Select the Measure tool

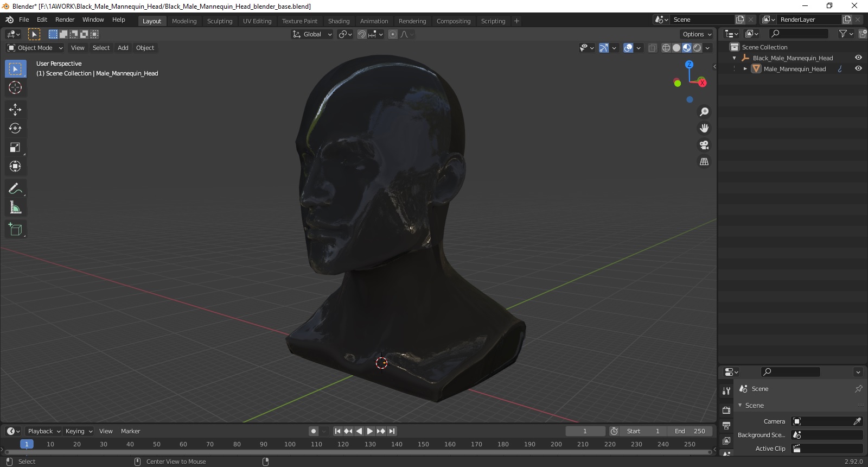tap(15, 207)
